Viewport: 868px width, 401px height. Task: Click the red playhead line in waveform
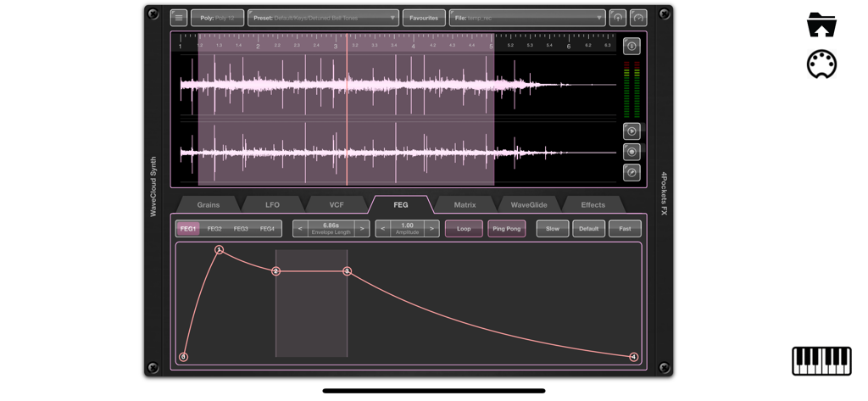347,111
